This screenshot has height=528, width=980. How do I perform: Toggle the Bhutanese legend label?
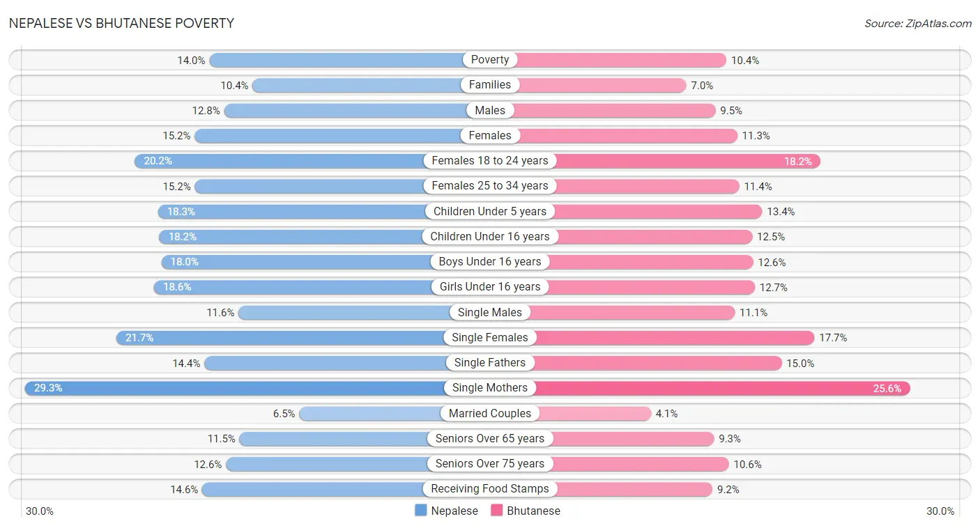(533, 511)
